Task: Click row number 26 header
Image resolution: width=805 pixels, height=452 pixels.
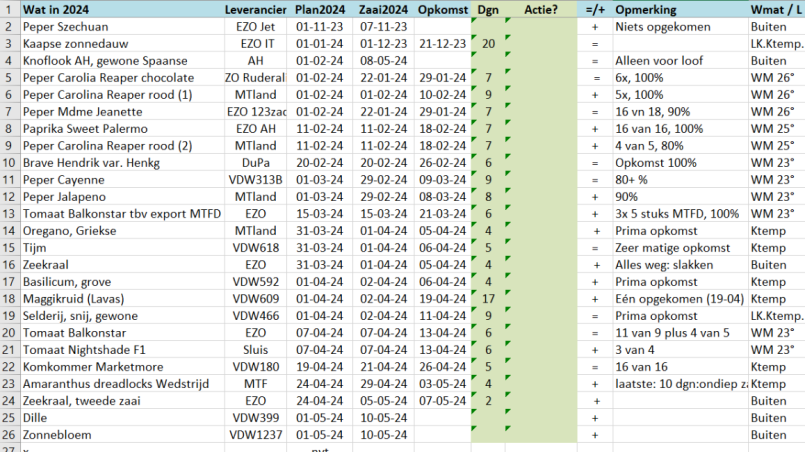Action: point(8,434)
